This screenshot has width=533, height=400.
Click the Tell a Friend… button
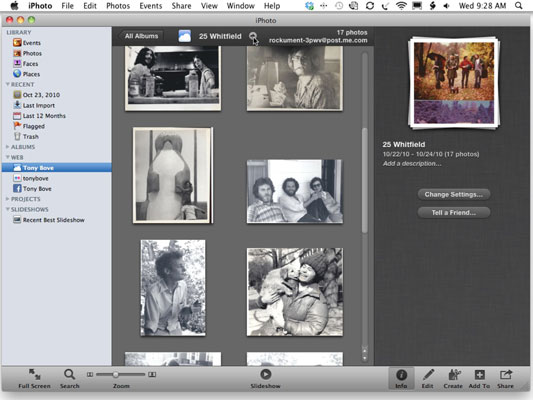[453, 212]
